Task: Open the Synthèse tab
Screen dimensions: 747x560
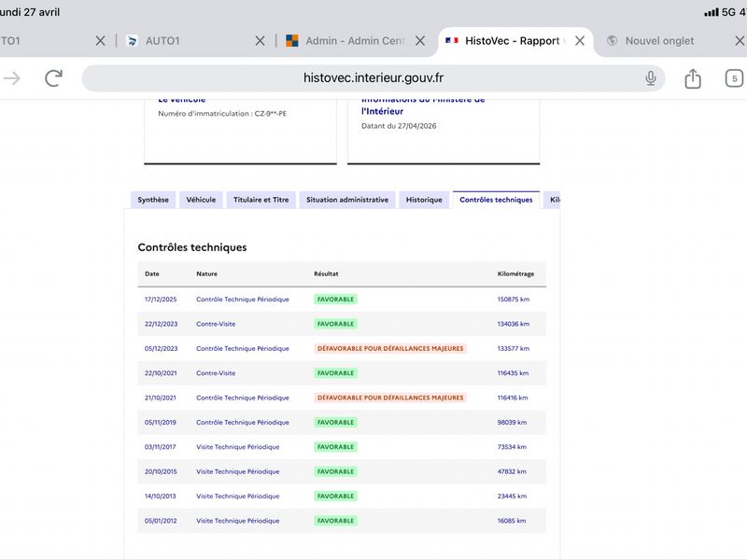Action: (x=153, y=200)
